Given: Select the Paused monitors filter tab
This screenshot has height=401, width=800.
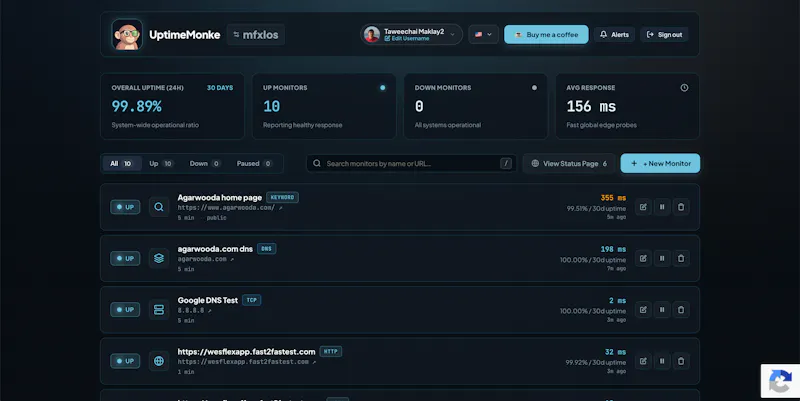Looking at the screenshot, I should tap(254, 164).
